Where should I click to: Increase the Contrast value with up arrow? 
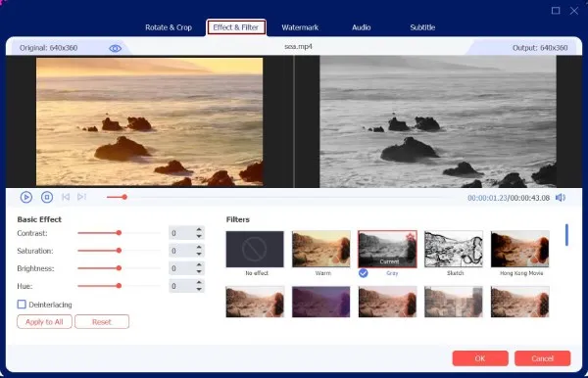[x=199, y=230]
